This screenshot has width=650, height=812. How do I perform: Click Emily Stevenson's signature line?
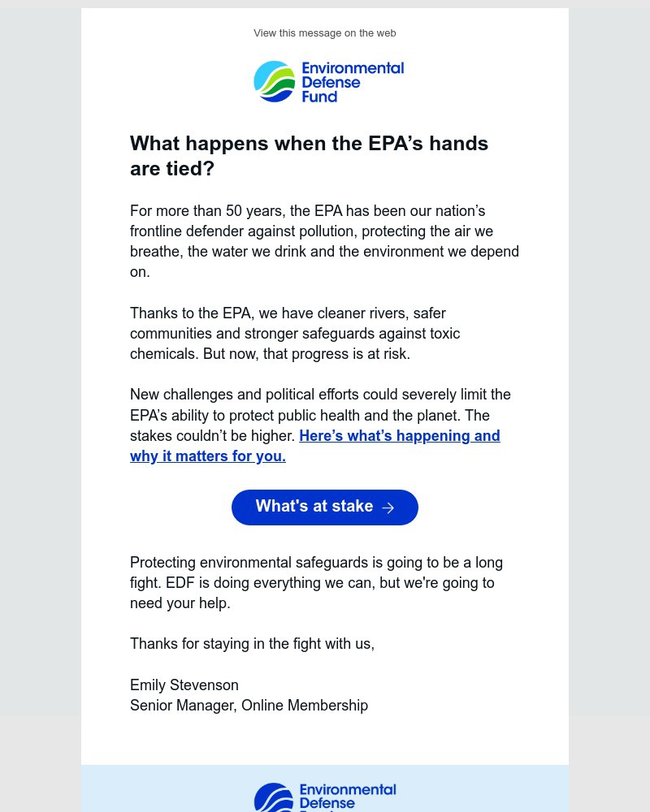(184, 685)
